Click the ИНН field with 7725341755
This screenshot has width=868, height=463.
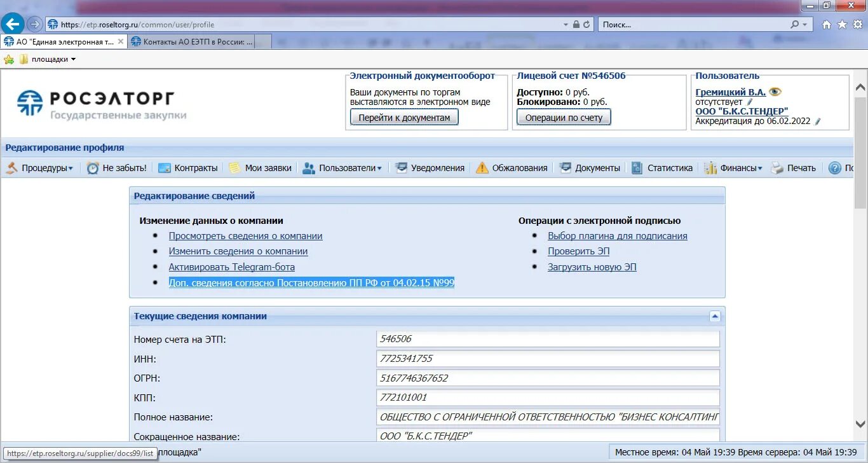tap(548, 359)
